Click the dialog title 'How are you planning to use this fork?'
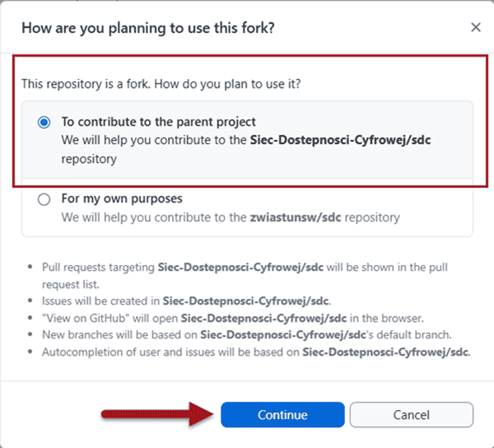This screenshot has width=494, height=448. tap(148, 27)
